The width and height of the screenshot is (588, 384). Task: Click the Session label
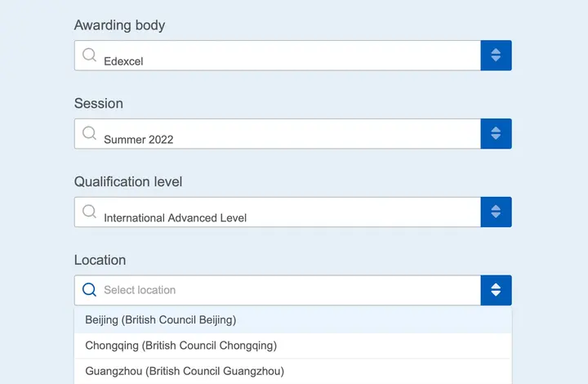point(99,103)
